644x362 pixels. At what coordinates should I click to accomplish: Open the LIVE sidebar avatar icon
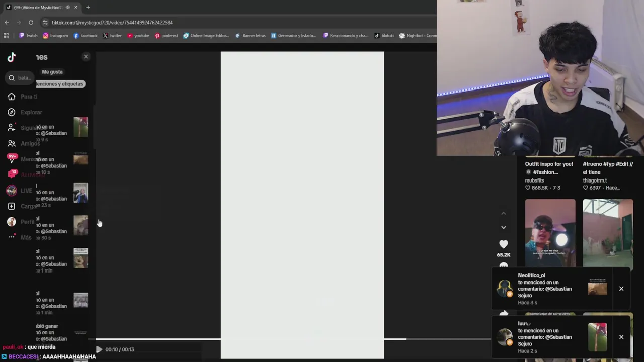click(11, 191)
